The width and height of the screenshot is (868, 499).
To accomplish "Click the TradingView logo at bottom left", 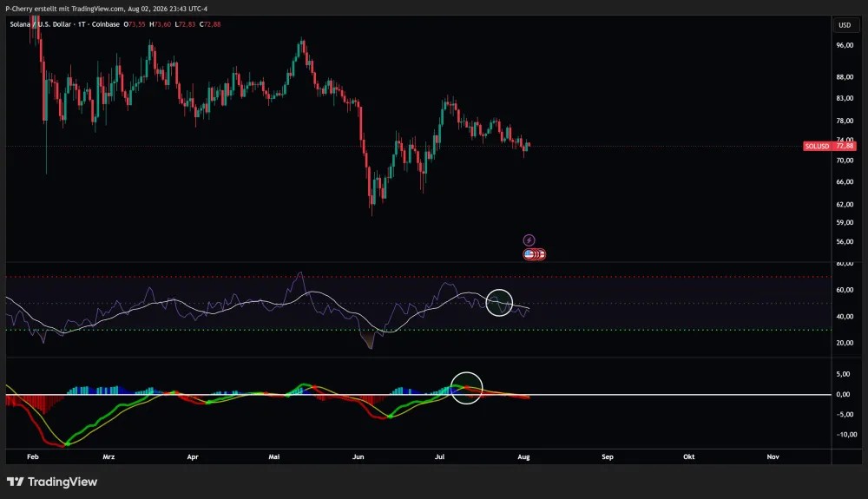I will [52, 482].
